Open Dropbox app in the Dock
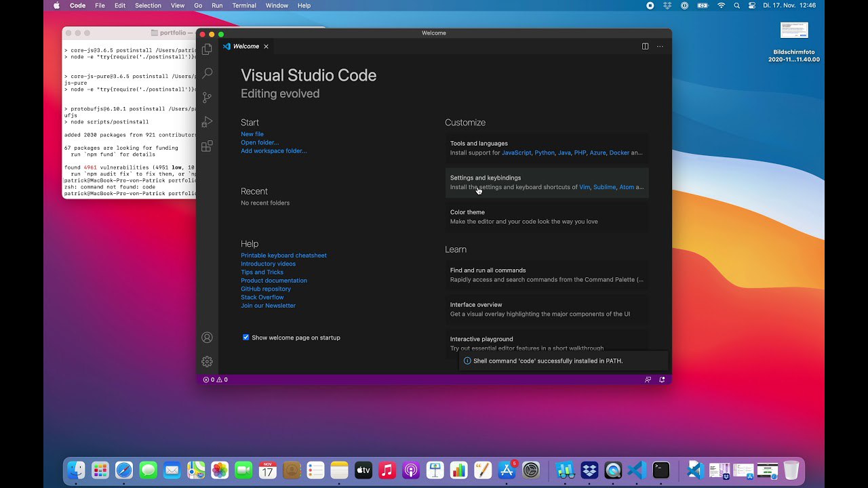Screen dimensions: 868x488 click(589, 470)
